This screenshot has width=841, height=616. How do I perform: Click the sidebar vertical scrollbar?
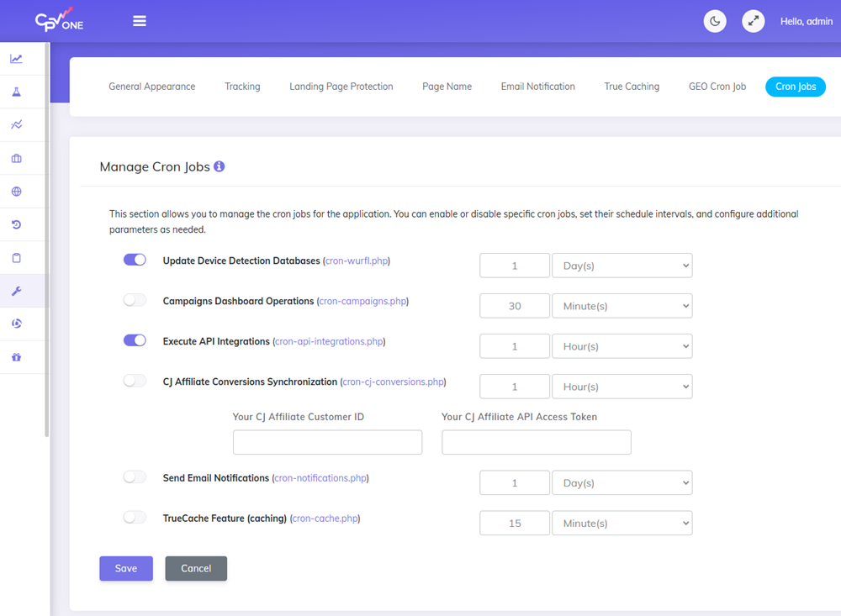46,241
